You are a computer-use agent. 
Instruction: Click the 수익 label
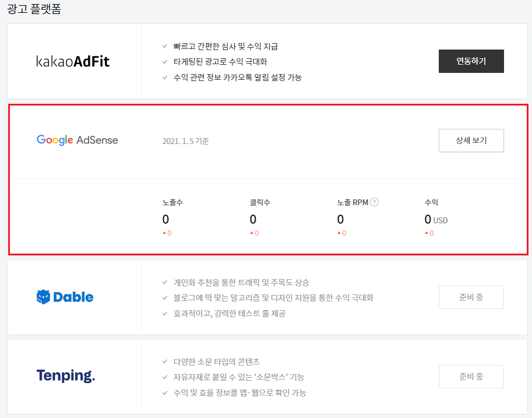click(x=431, y=202)
